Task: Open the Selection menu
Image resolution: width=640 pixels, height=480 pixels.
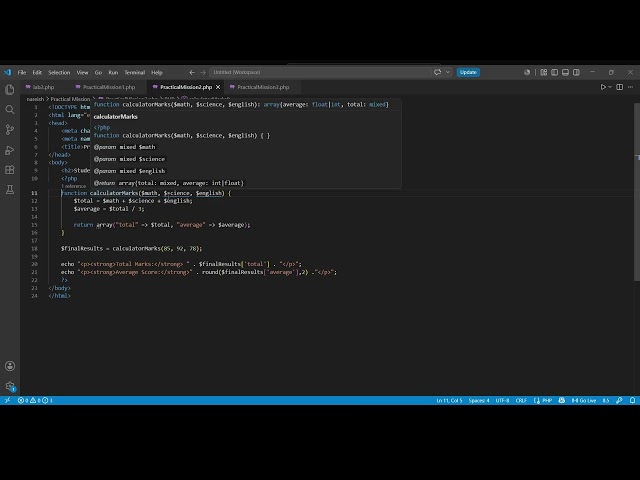Action: pos(59,72)
